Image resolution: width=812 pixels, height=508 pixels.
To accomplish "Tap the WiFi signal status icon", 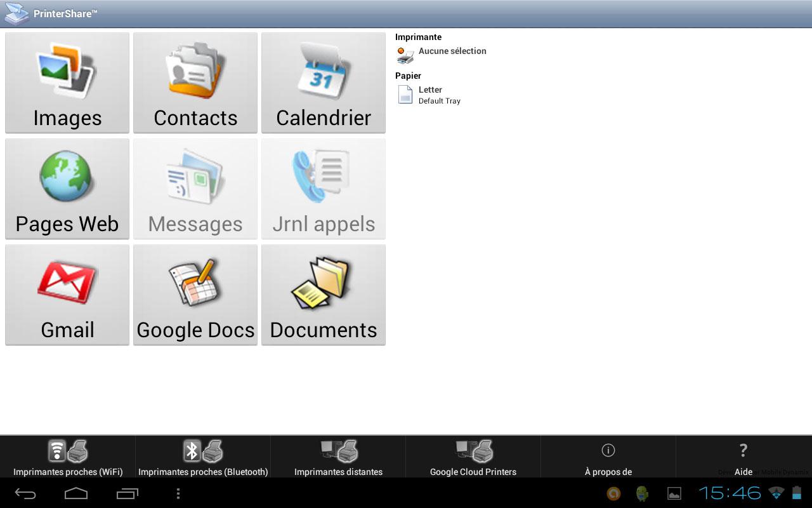I will tap(776, 493).
